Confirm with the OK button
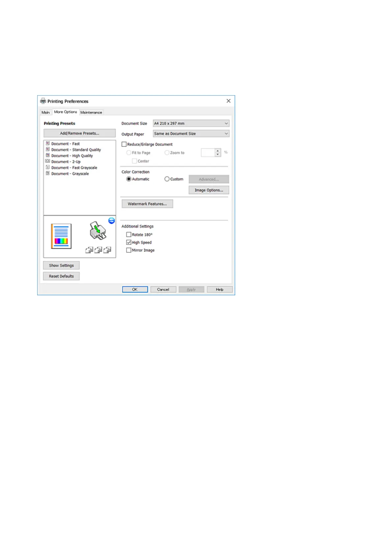Viewport: 392px width, 555px height. click(x=135, y=289)
